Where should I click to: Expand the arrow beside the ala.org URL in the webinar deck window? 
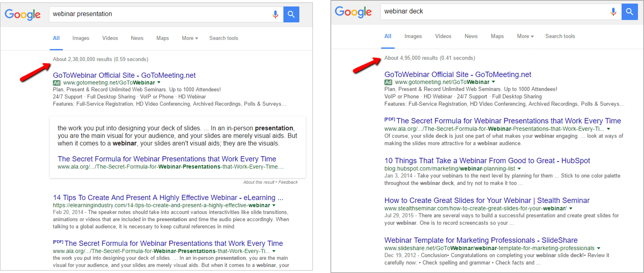coord(608,129)
